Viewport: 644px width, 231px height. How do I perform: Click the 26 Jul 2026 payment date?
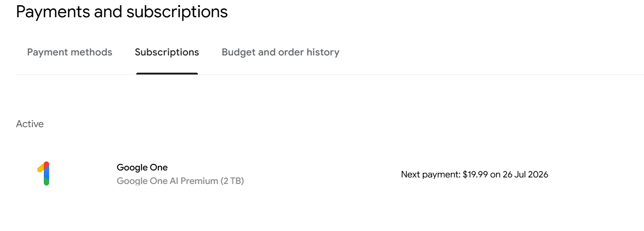click(x=525, y=175)
